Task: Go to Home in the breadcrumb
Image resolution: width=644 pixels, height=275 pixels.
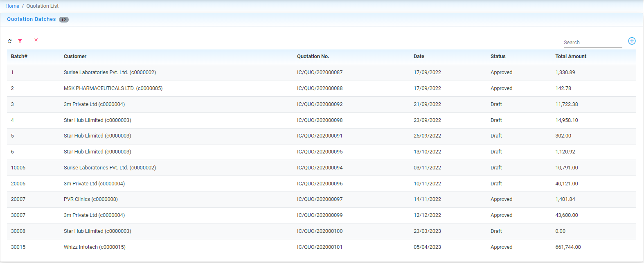Action: (12, 6)
